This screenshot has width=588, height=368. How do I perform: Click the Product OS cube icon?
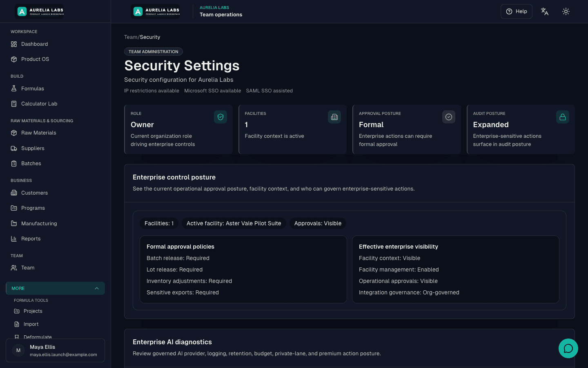coord(14,59)
